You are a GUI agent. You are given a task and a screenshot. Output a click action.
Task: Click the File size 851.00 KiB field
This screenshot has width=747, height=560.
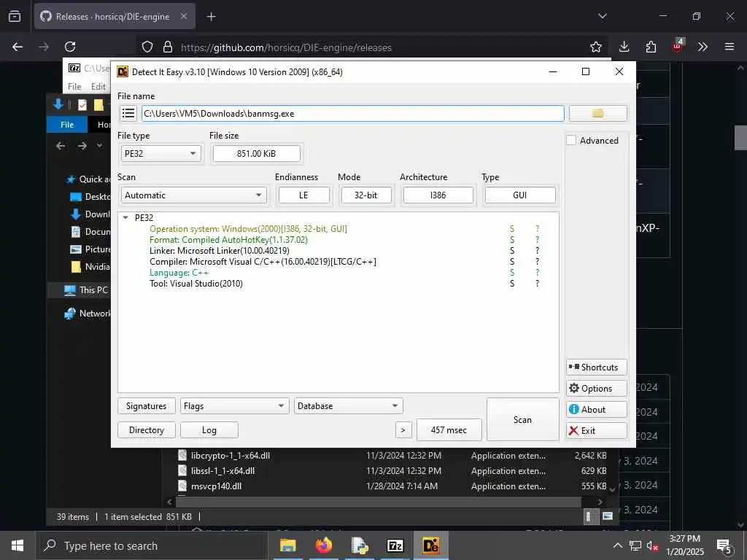click(256, 153)
